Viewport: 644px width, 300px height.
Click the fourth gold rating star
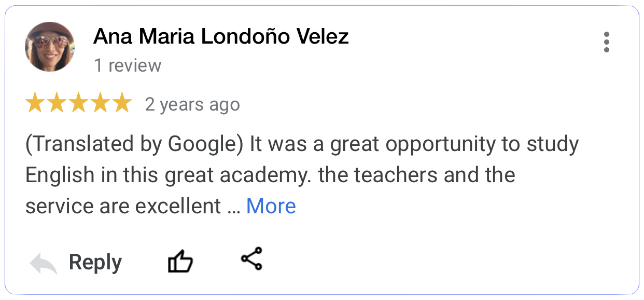[100, 103]
